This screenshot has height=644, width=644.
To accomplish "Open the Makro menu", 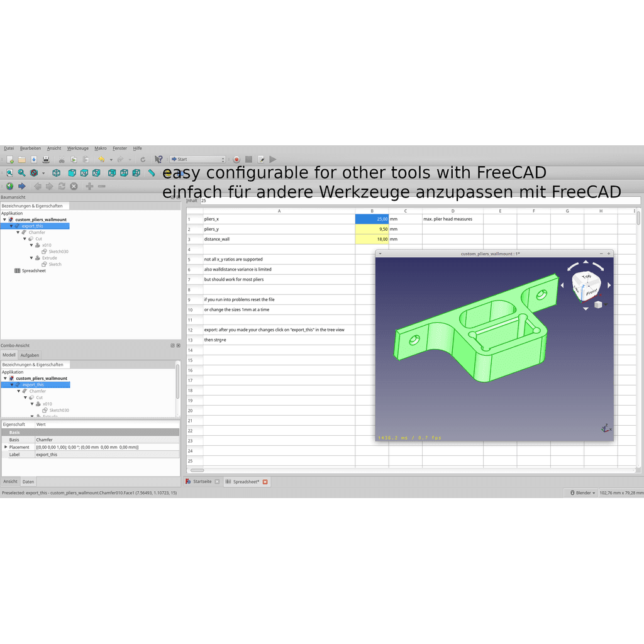I will click(101, 148).
